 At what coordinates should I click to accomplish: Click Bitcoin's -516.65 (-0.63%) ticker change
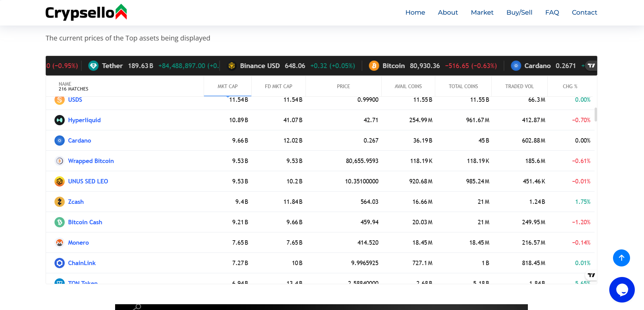(x=471, y=66)
